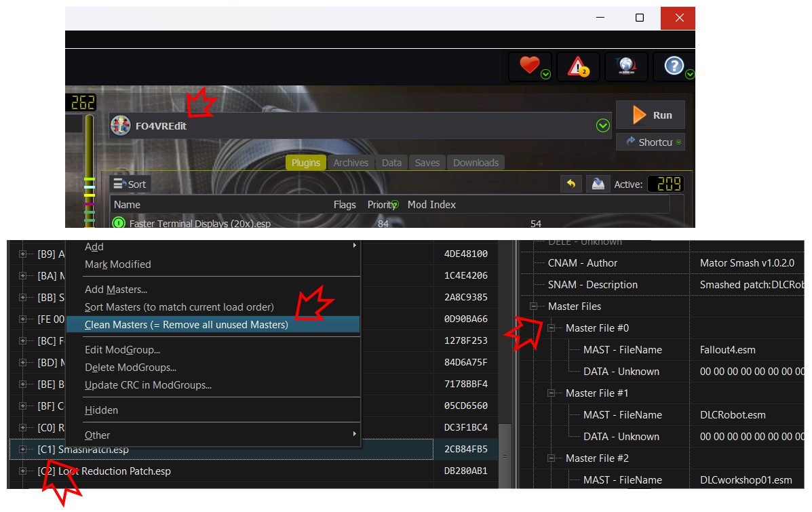Collapse the Master Files section
This screenshot has width=812, height=512.
pos(534,307)
